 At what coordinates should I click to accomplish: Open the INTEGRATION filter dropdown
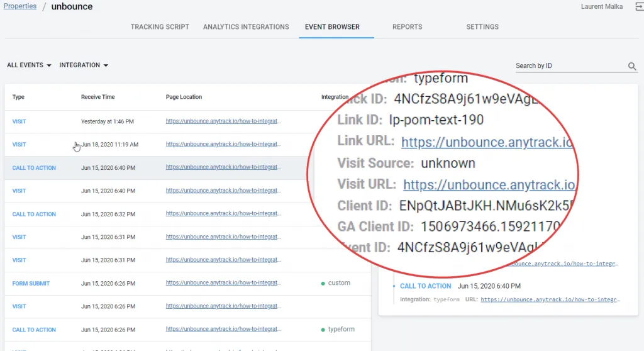[84, 65]
